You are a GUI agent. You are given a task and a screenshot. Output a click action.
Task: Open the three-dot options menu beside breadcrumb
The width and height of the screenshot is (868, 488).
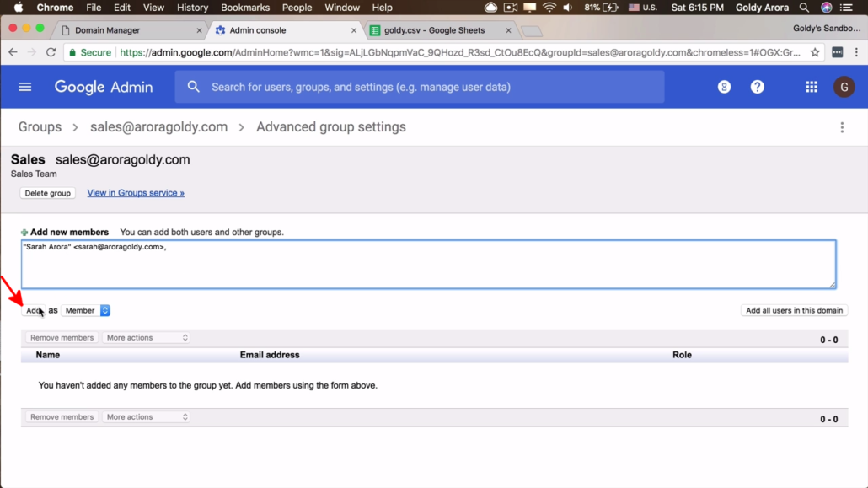pyautogui.click(x=842, y=127)
